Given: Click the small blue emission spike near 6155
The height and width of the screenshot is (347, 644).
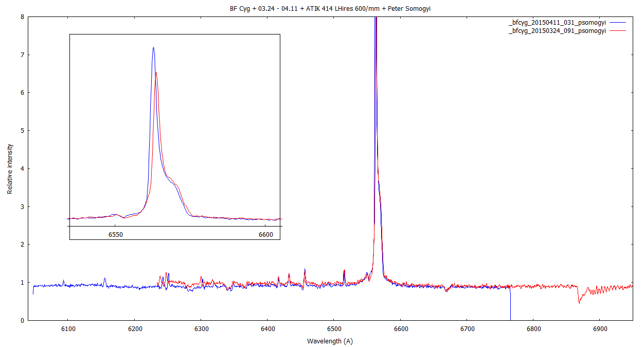Looking at the screenshot, I should pyautogui.click(x=105, y=279).
